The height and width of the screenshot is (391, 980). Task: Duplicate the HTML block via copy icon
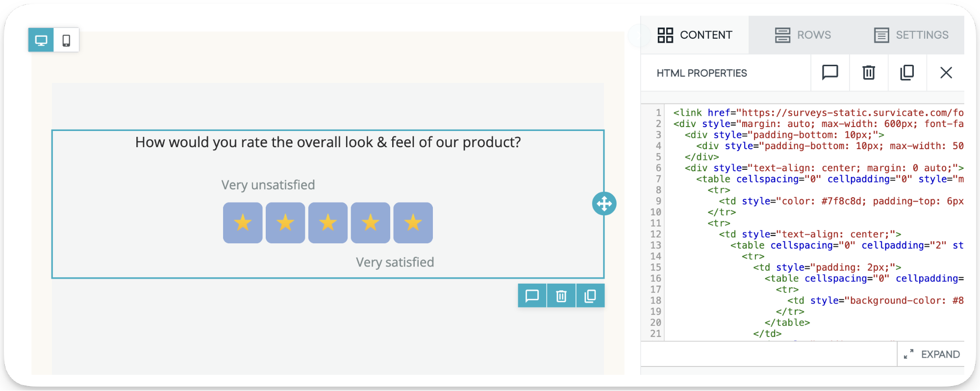[x=907, y=73]
